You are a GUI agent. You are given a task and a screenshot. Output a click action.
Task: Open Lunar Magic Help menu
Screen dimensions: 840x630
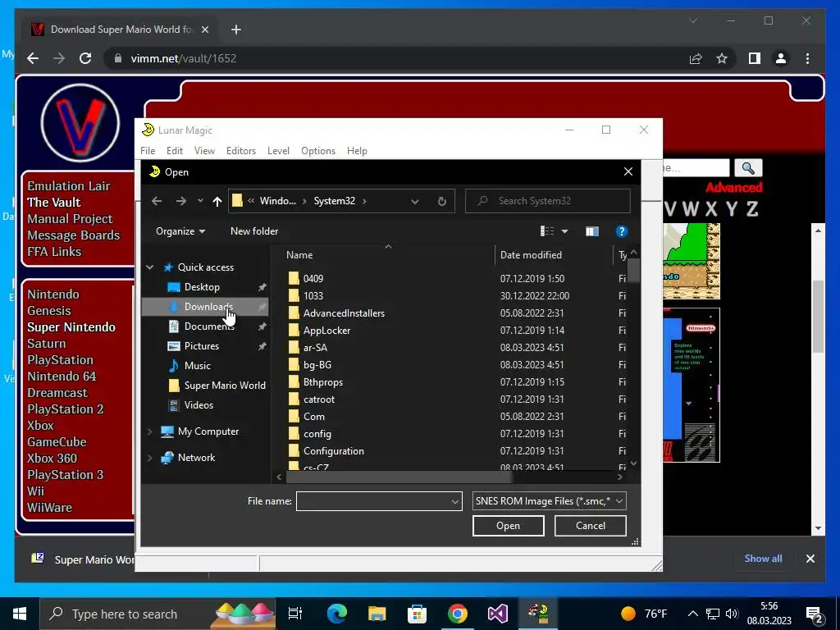click(357, 151)
